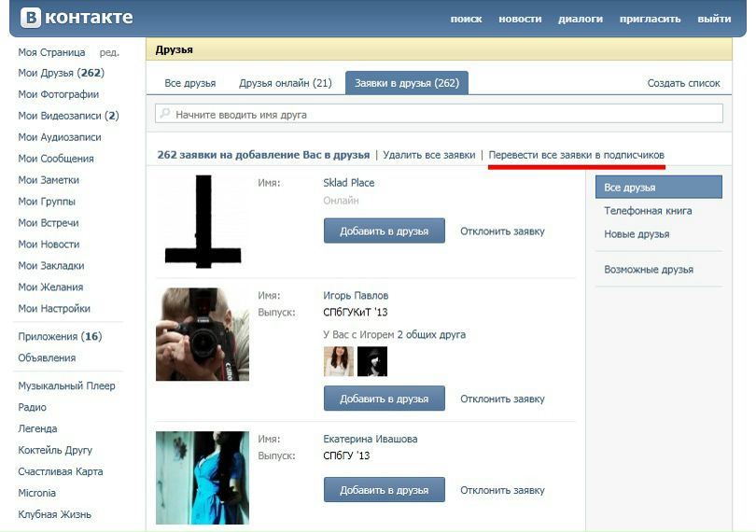Switch to the Все друзья tab
Viewport: 756px width, 532px height.
[x=189, y=83]
